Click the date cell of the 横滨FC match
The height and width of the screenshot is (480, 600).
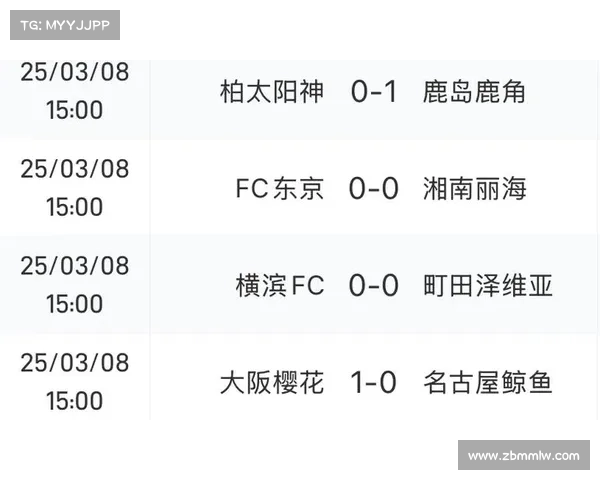tap(75, 285)
